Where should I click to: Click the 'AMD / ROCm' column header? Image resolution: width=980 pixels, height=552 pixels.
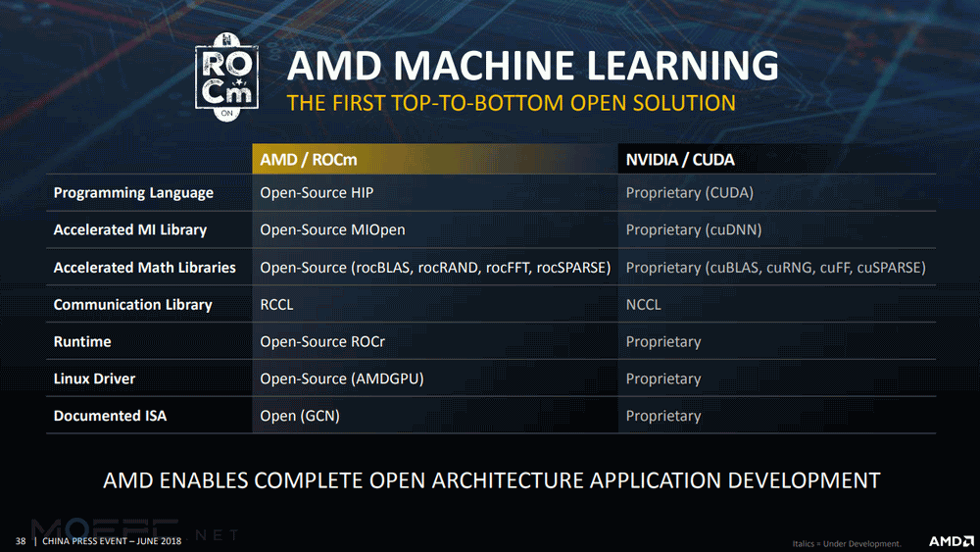(x=435, y=160)
